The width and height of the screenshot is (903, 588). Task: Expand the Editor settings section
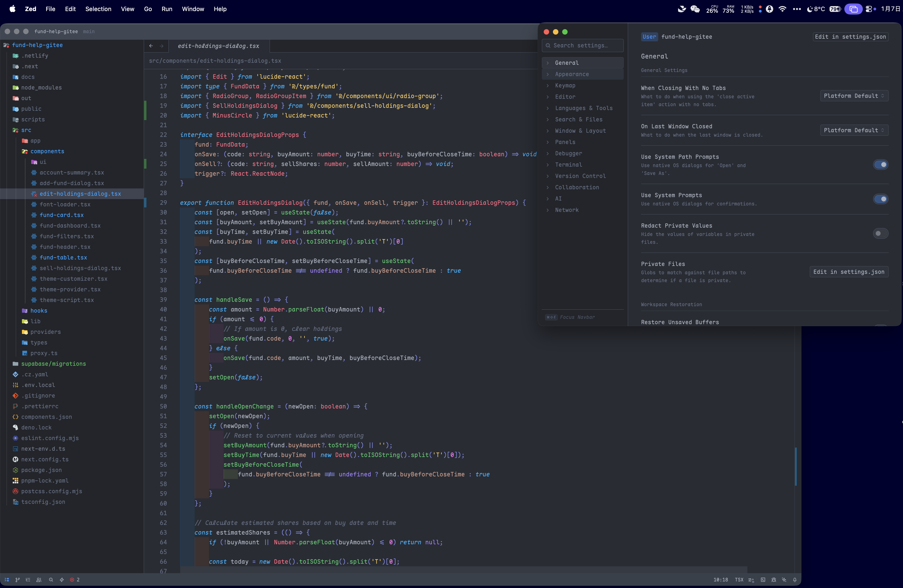[x=565, y=97]
